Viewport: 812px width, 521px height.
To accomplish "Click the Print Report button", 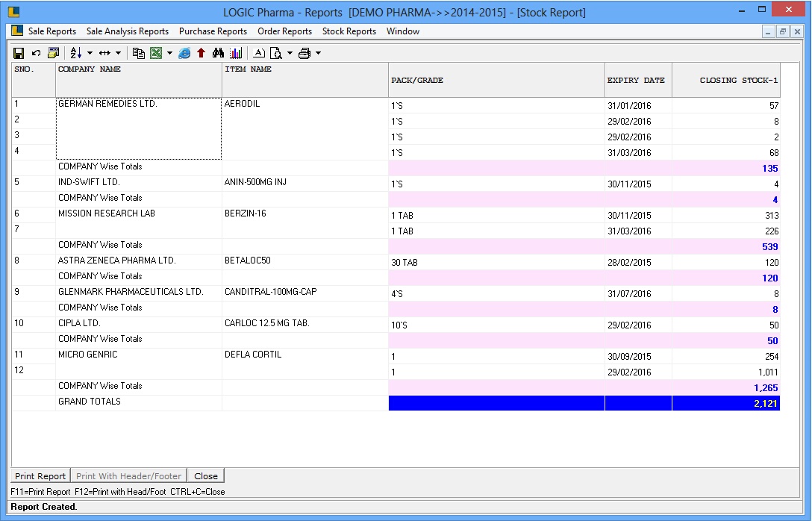I will click(40, 476).
